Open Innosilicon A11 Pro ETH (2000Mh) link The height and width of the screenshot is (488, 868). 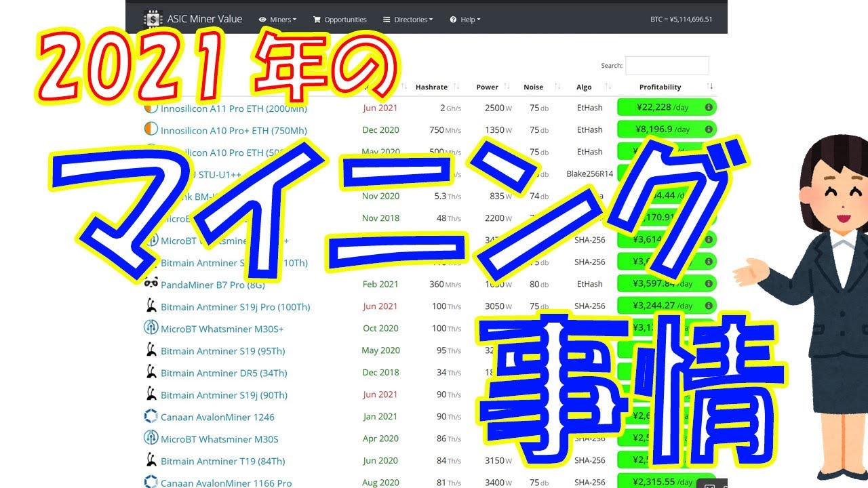[233, 108]
